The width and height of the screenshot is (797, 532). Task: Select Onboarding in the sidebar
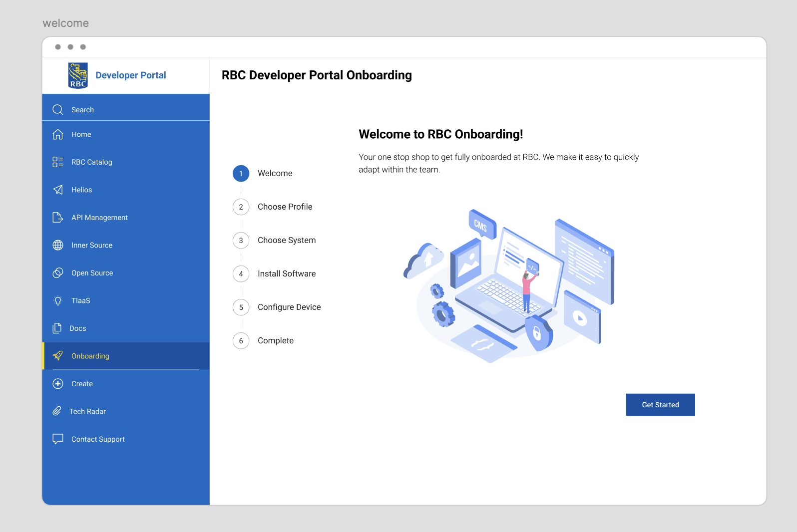pos(126,356)
